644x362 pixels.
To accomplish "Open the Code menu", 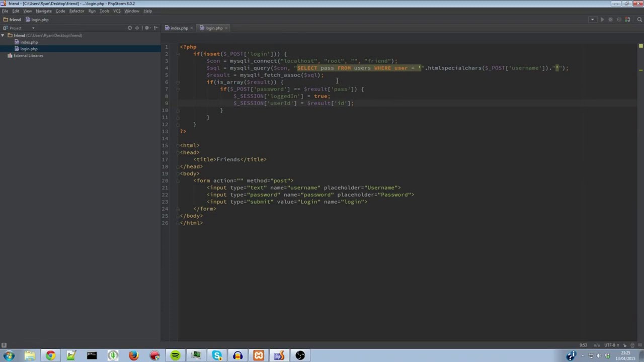I will coord(60,11).
